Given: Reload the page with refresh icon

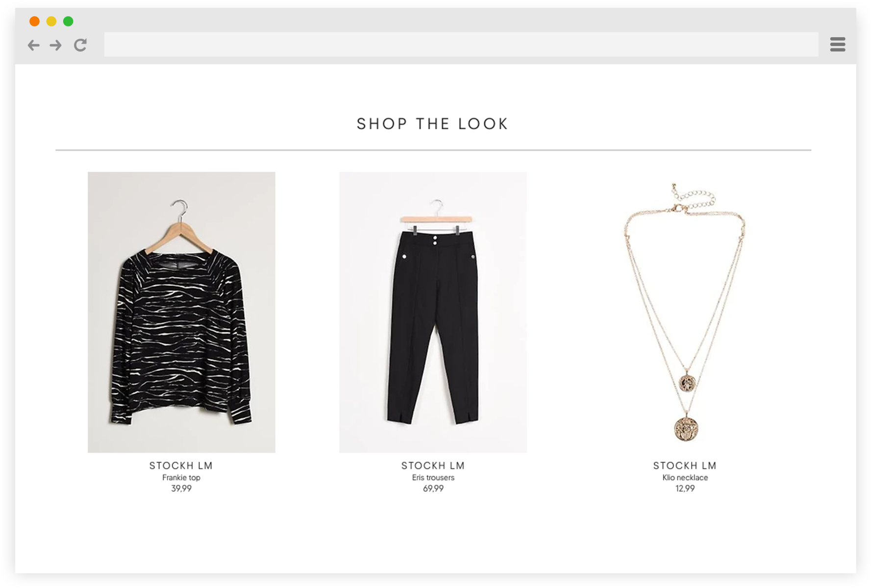Looking at the screenshot, I should (x=80, y=45).
